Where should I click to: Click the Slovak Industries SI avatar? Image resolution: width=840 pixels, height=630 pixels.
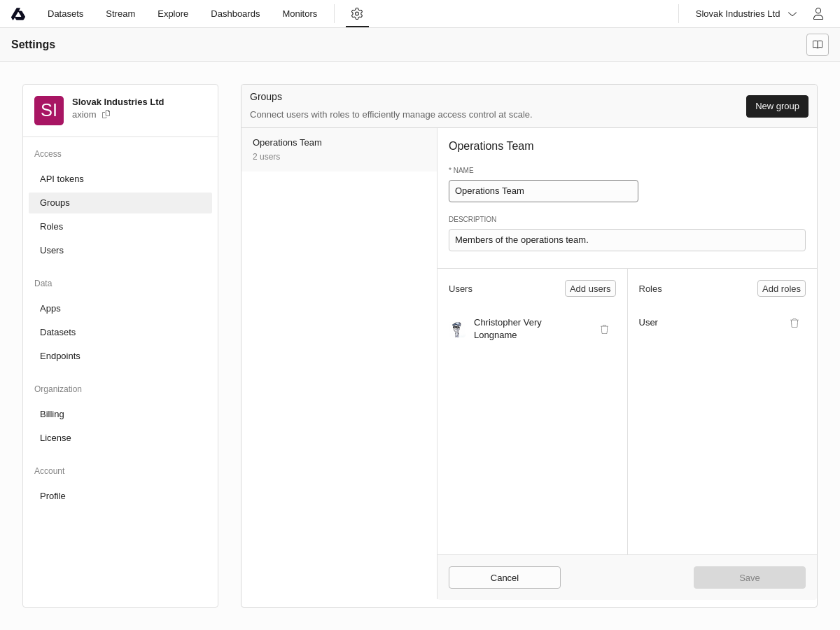pos(49,111)
